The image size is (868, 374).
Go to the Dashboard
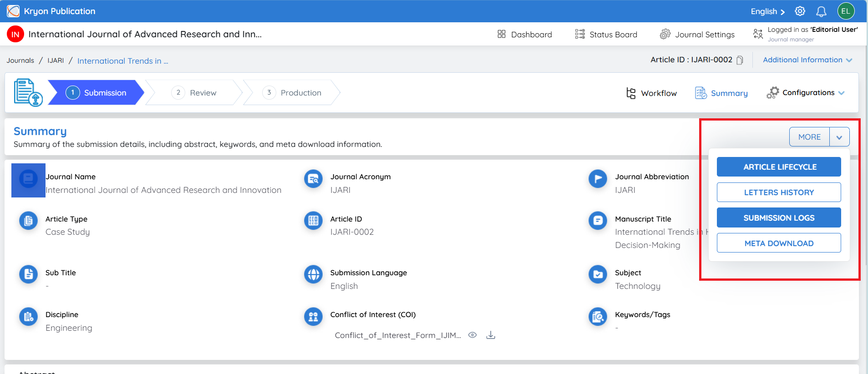524,34
